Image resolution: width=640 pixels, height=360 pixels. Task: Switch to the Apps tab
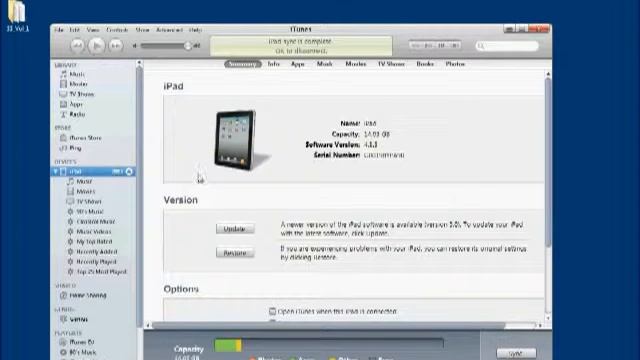[298, 64]
